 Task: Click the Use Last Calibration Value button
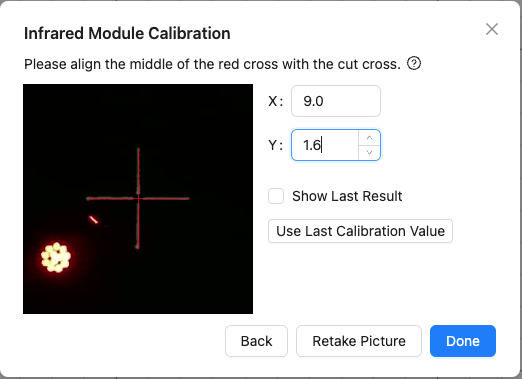click(x=360, y=231)
